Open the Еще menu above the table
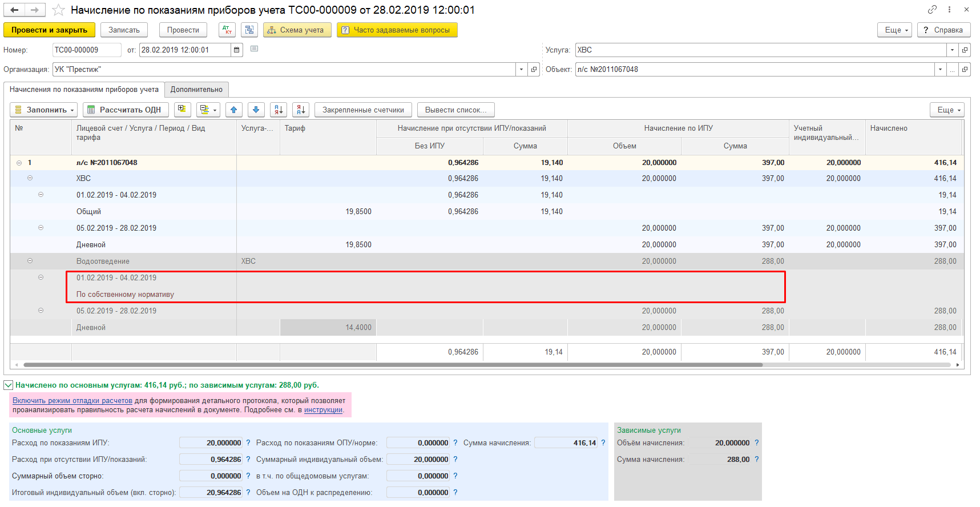Viewport: 980px width, 507px height. pos(947,110)
